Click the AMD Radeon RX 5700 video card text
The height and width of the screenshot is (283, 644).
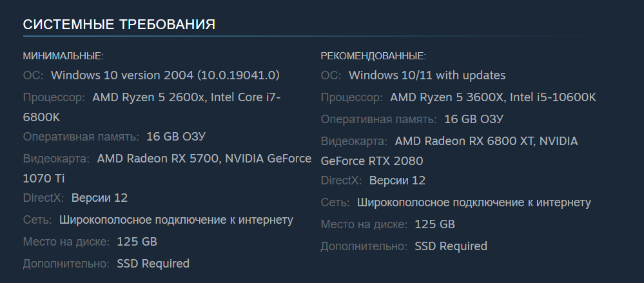(157, 159)
